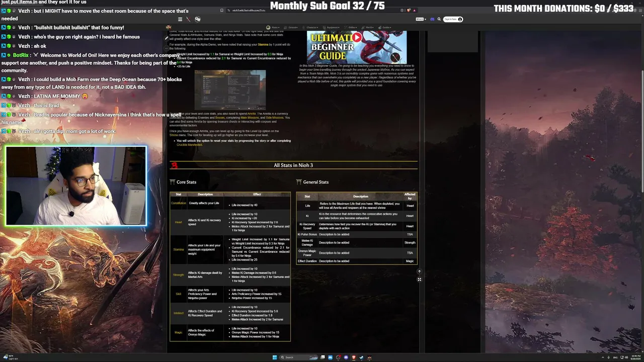Click the wiki search magnifier icon
This screenshot has height=362, width=644.
pyautogui.click(x=439, y=19)
